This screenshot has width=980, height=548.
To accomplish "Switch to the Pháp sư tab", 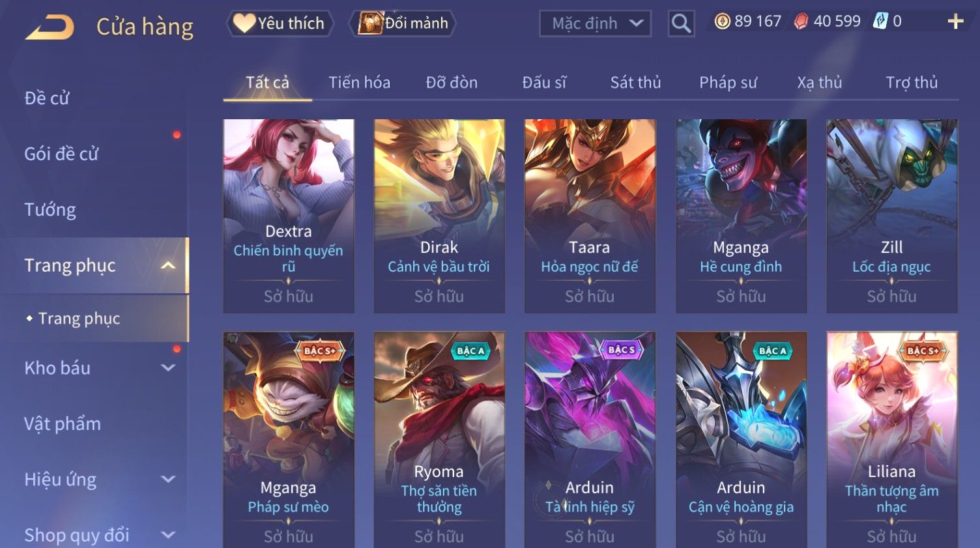I will (728, 83).
